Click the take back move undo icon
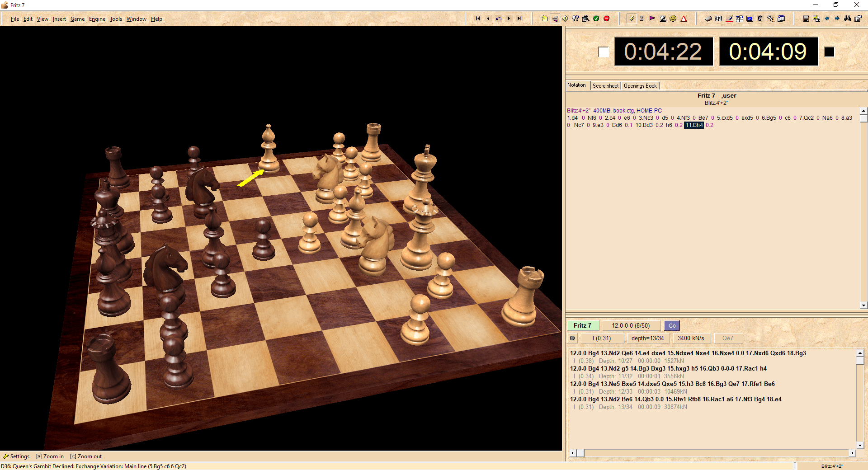 pos(498,19)
